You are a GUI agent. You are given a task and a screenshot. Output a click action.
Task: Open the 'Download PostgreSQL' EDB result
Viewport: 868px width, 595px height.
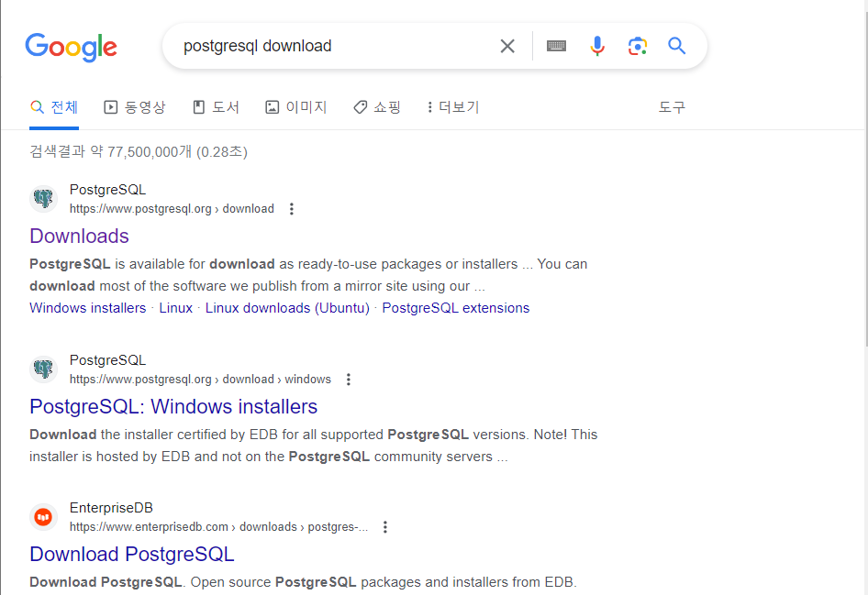click(132, 554)
